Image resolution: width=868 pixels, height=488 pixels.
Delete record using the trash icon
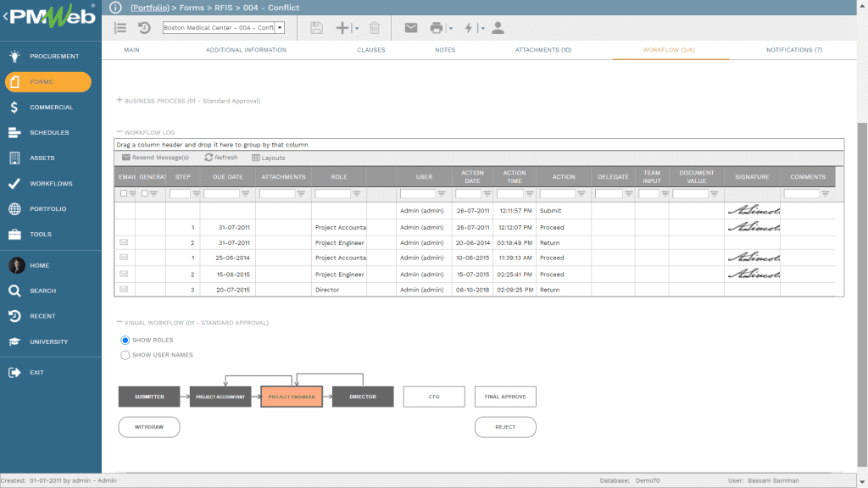374,28
